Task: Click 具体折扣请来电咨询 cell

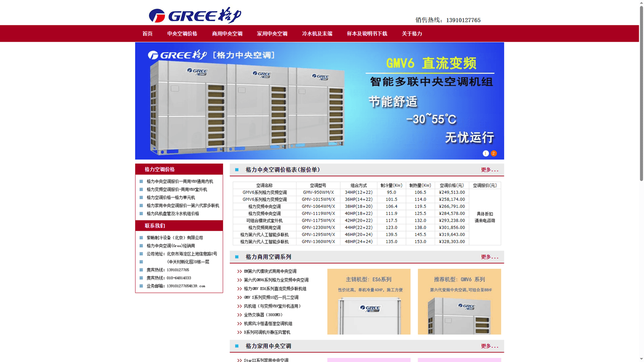Action: tap(485, 217)
